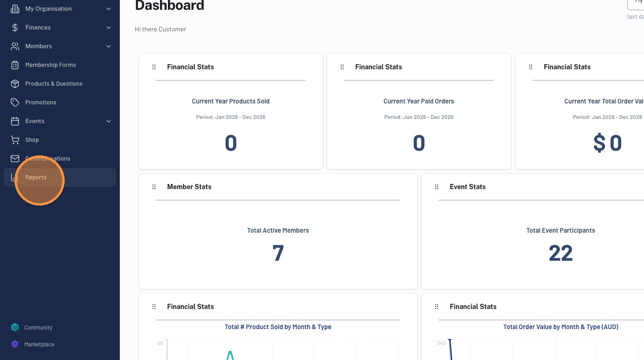The image size is (644, 360).
Task: Click the Community icon in sidebar footer
Action: coord(15,328)
